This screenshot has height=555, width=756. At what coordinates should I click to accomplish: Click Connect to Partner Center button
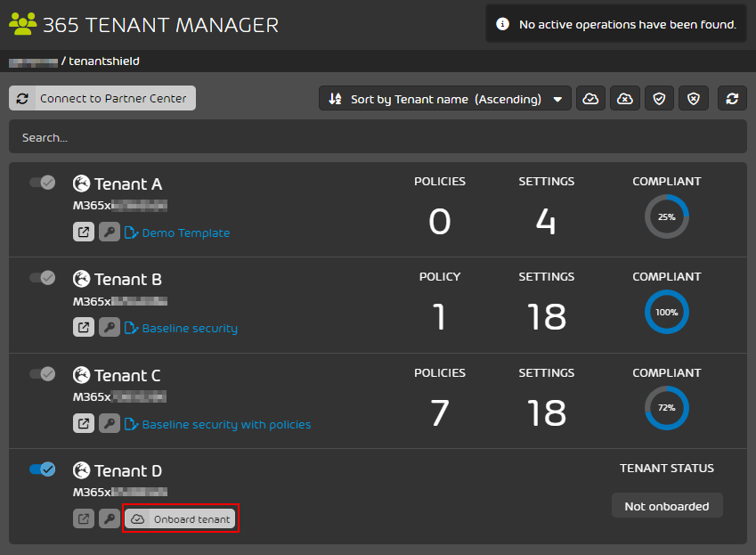click(102, 98)
